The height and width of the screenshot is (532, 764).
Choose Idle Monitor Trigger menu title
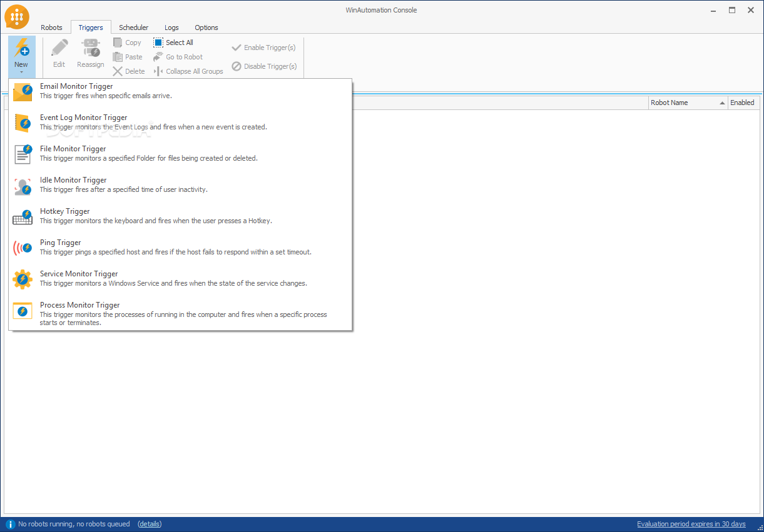pos(73,180)
